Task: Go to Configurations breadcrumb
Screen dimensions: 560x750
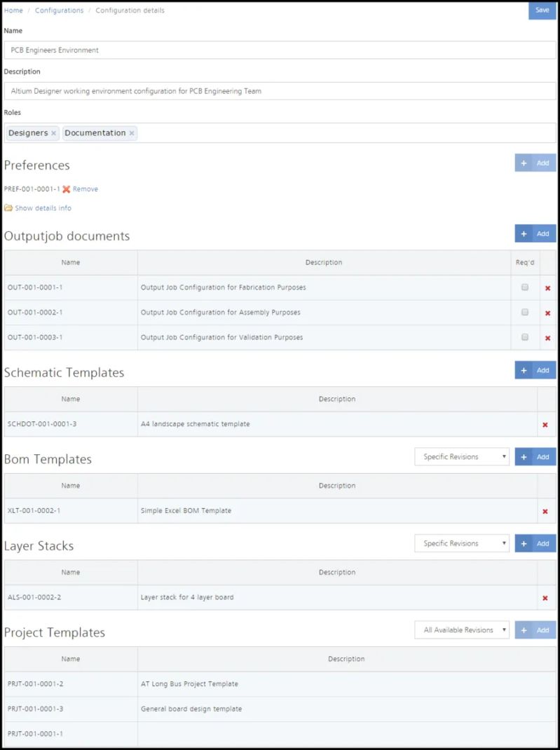Action: coord(60,11)
